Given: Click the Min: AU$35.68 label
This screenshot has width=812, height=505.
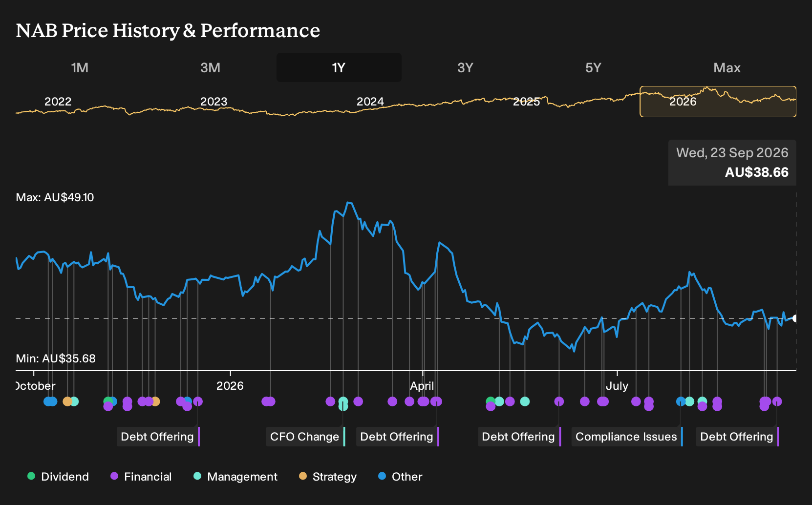Looking at the screenshot, I should click(x=56, y=358).
